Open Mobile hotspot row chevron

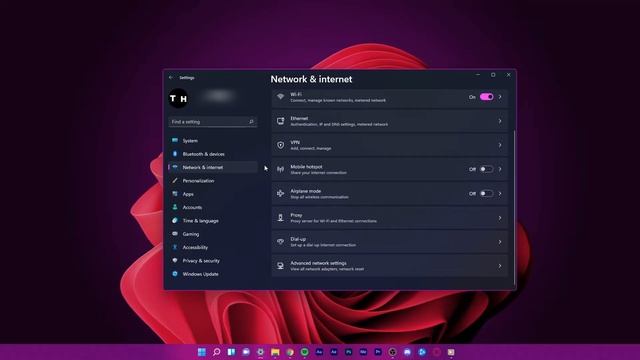click(x=500, y=169)
